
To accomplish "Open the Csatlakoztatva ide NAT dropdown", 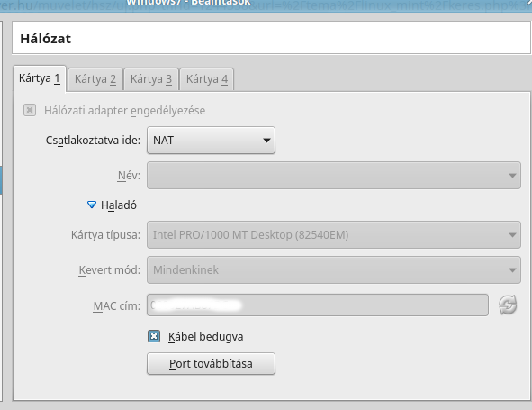I will [x=211, y=141].
